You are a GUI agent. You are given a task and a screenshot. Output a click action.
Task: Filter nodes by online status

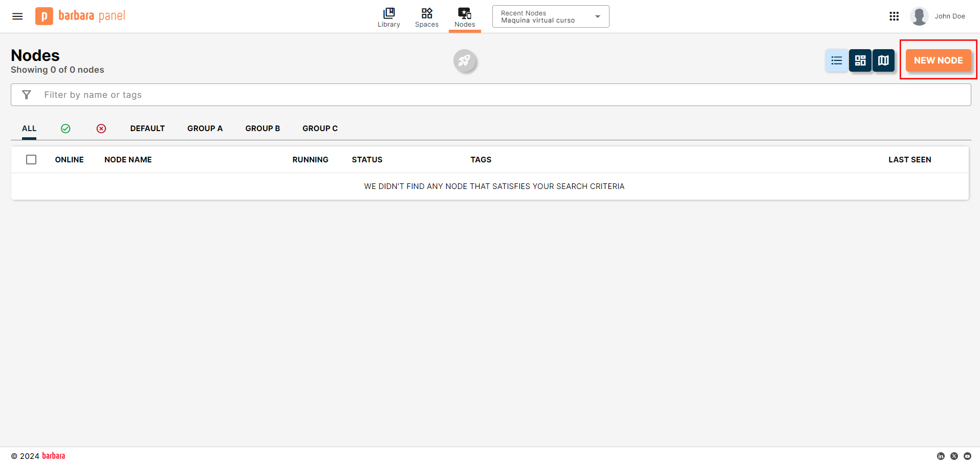click(66, 128)
